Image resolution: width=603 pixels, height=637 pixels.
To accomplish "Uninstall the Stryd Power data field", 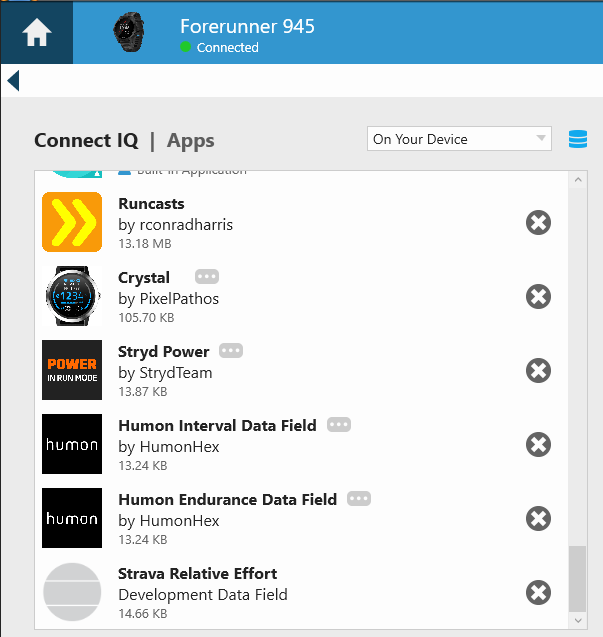I will click(538, 370).
